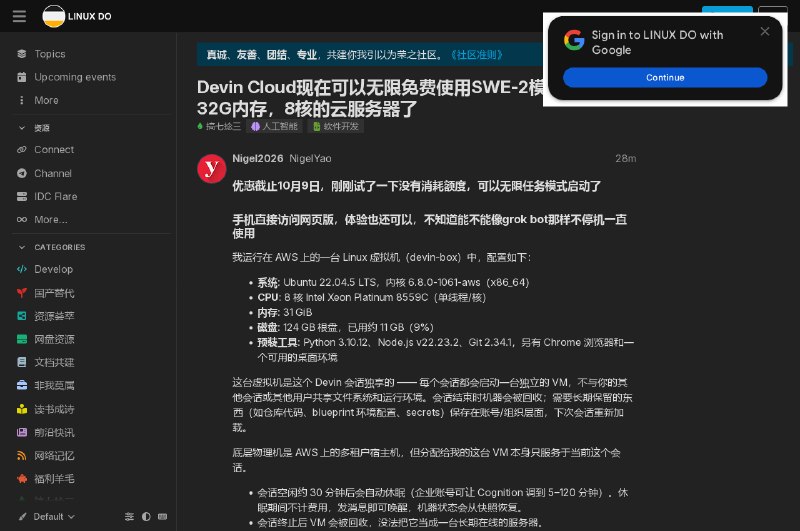Expand More under Upcoming events

46,100
